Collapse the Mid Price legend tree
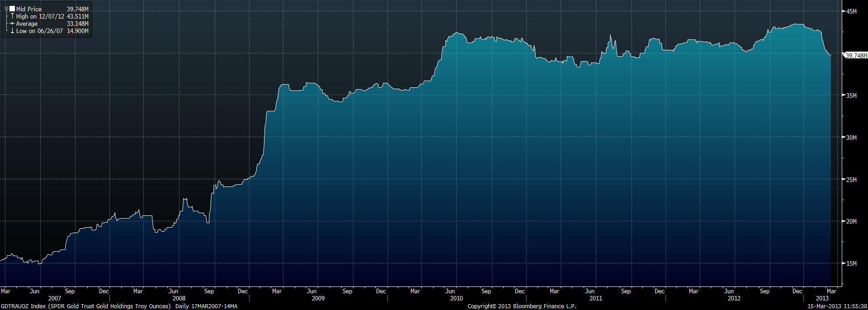 point(6,9)
